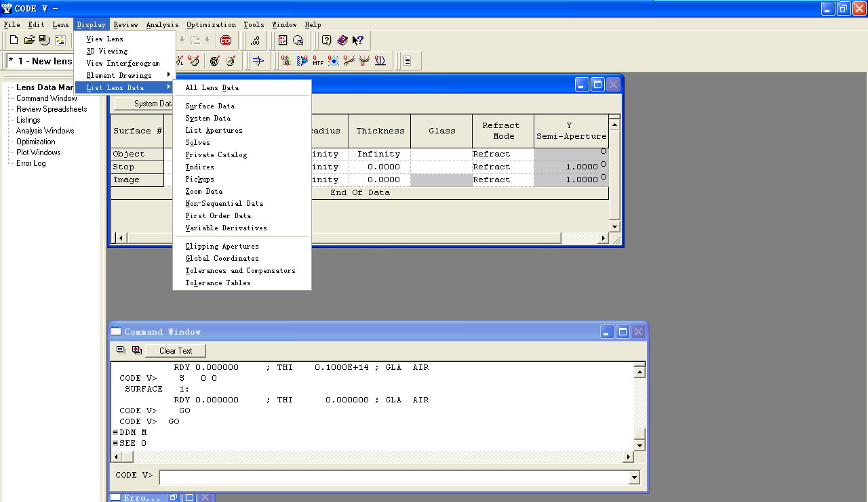Open the Tools menu
This screenshot has height=502, width=868.
pos(254,24)
